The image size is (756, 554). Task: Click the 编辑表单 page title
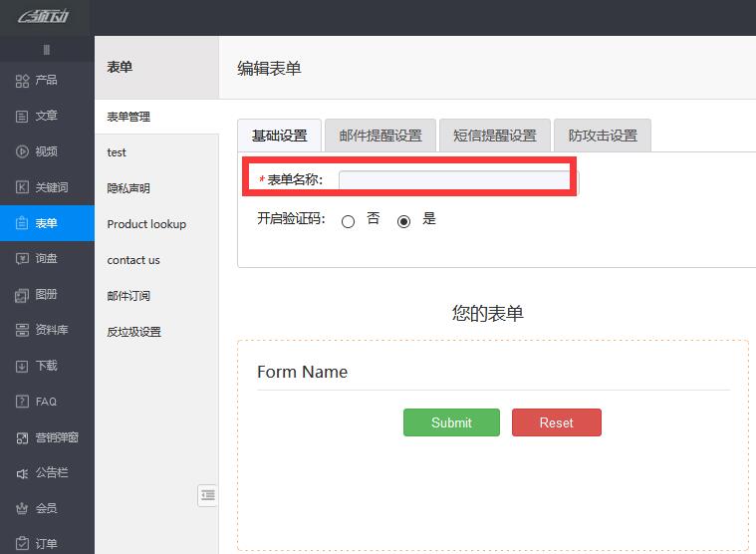pos(269,68)
